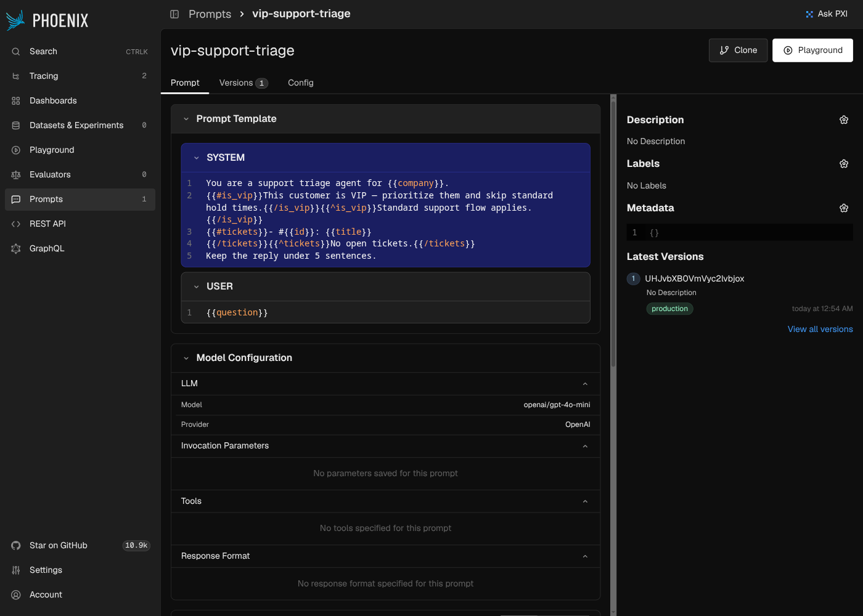
Task: Click the Evaluators scale icon
Action: pos(16,175)
